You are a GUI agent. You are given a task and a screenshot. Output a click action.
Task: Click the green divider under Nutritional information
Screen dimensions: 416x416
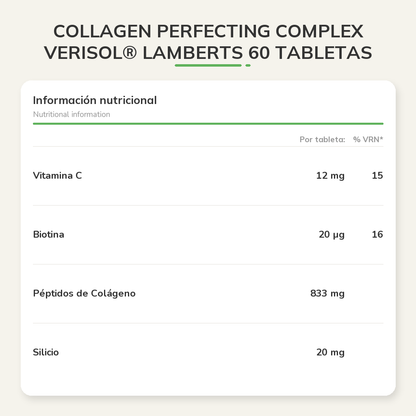(208, 124)
